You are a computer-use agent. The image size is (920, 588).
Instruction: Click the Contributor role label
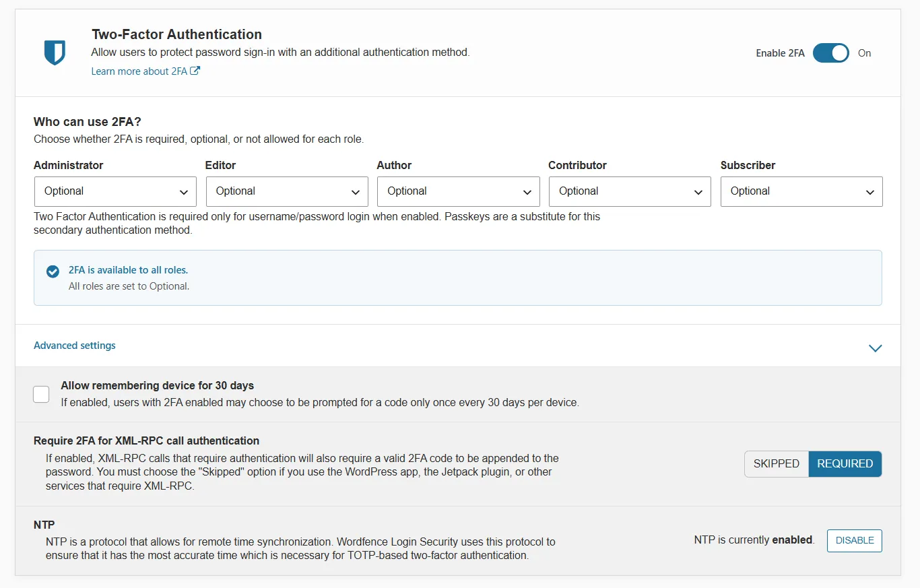[x=577, y=165]
